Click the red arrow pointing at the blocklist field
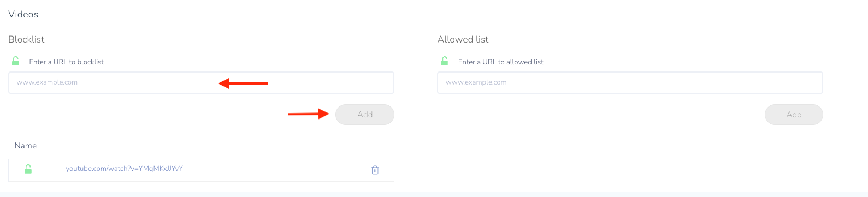The image size is (868, 197). click(243, 83)
